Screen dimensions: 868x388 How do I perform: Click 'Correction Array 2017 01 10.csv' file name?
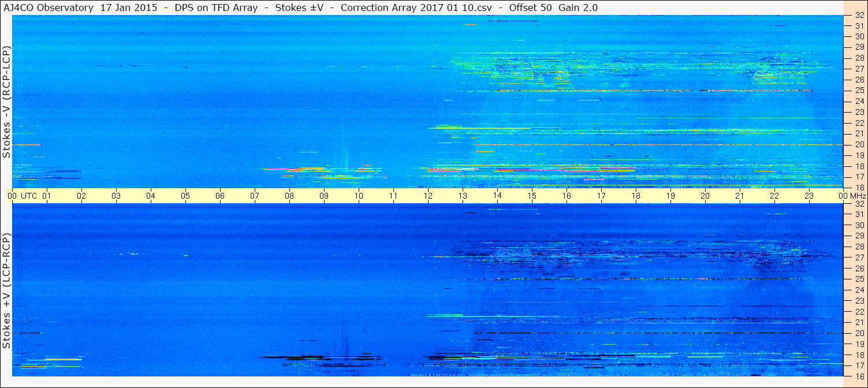tap(416, 8)
